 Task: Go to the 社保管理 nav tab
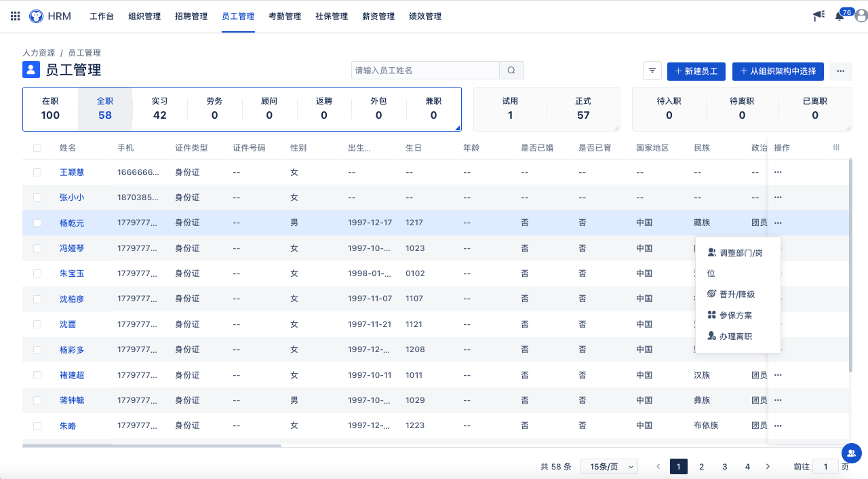pos(332,16)
